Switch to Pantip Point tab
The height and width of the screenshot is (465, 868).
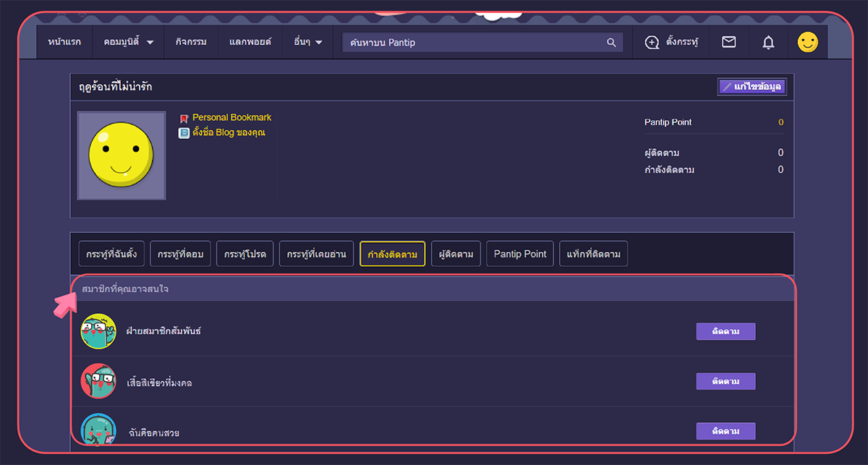coord(520,254)
